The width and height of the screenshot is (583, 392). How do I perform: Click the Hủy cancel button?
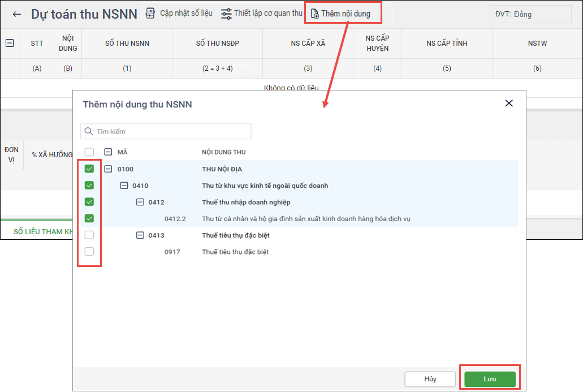point(430,379)
